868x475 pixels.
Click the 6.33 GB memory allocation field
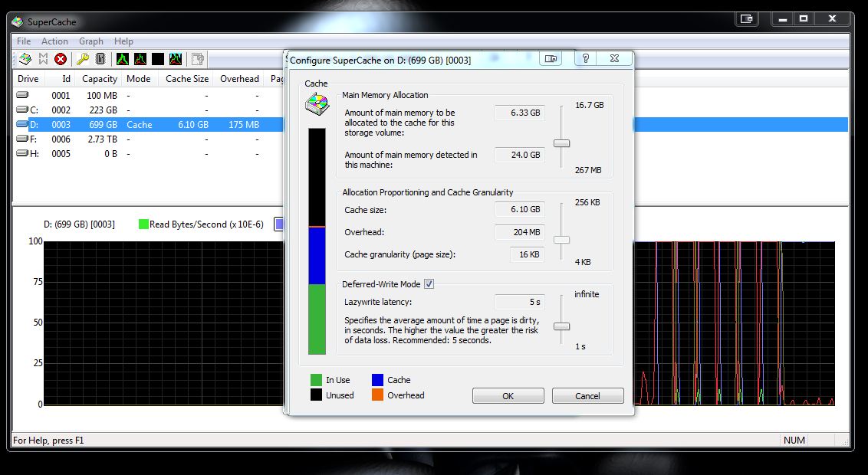(x=520, y=113)
